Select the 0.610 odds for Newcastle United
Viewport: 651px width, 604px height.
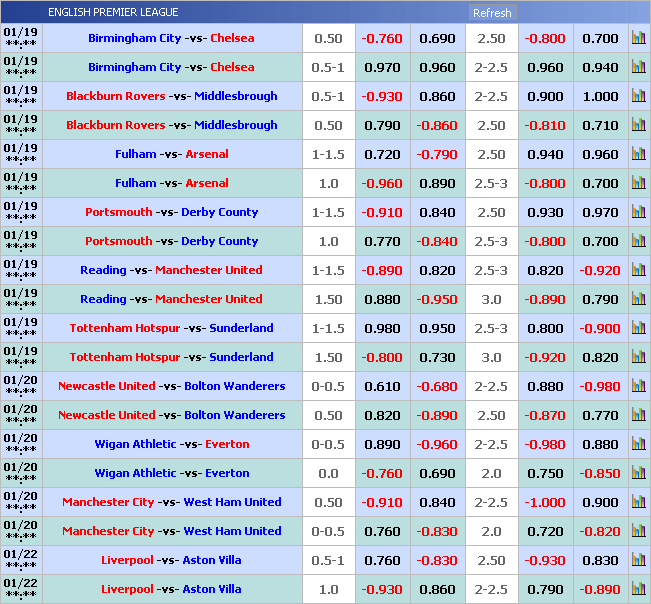[381, 387]
